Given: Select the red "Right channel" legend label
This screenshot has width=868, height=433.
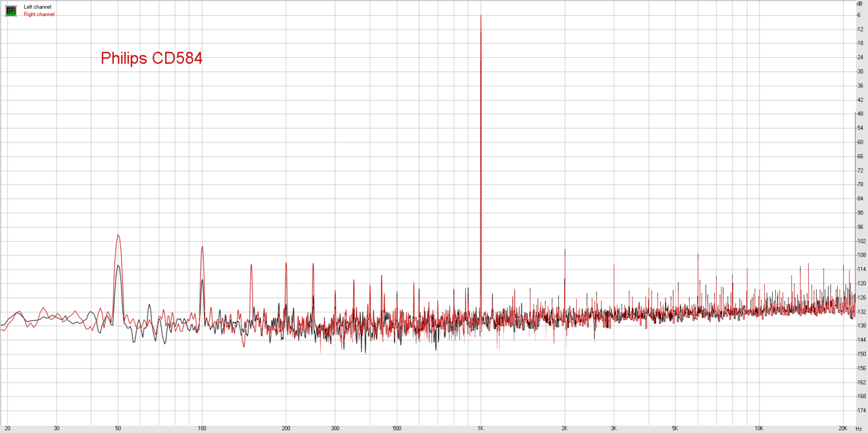Looking at the screenshot, I should [39, 14].
